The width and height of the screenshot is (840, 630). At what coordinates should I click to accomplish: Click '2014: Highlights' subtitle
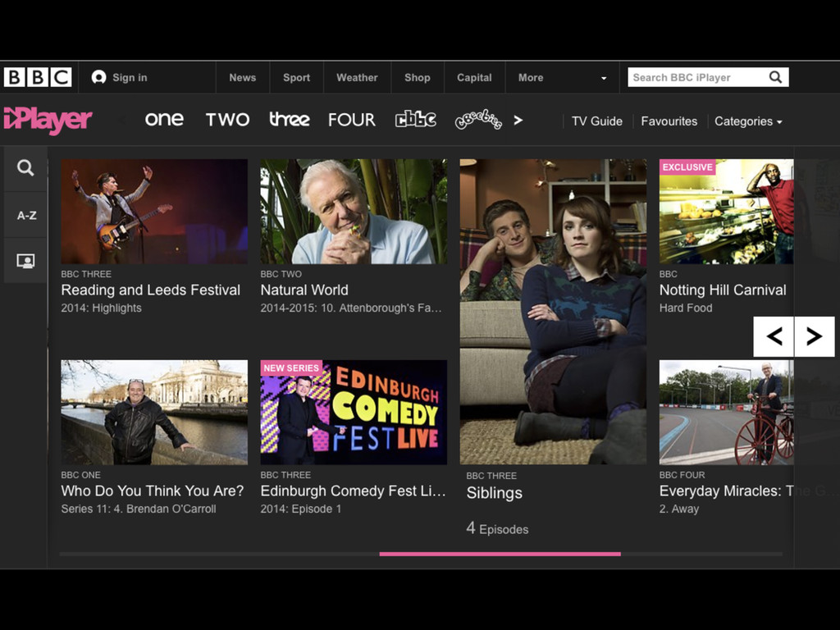pyautogui.click(x=101, y=308)
